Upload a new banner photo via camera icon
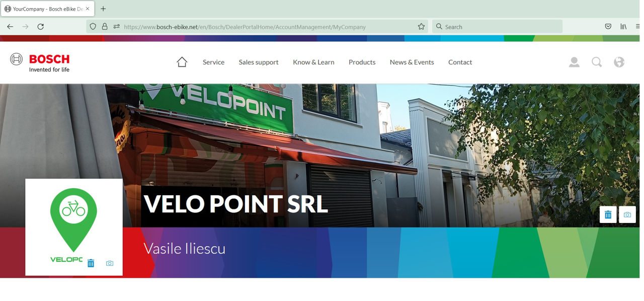Viewport: 644px width, 301px height. click(x=627, y=214)
